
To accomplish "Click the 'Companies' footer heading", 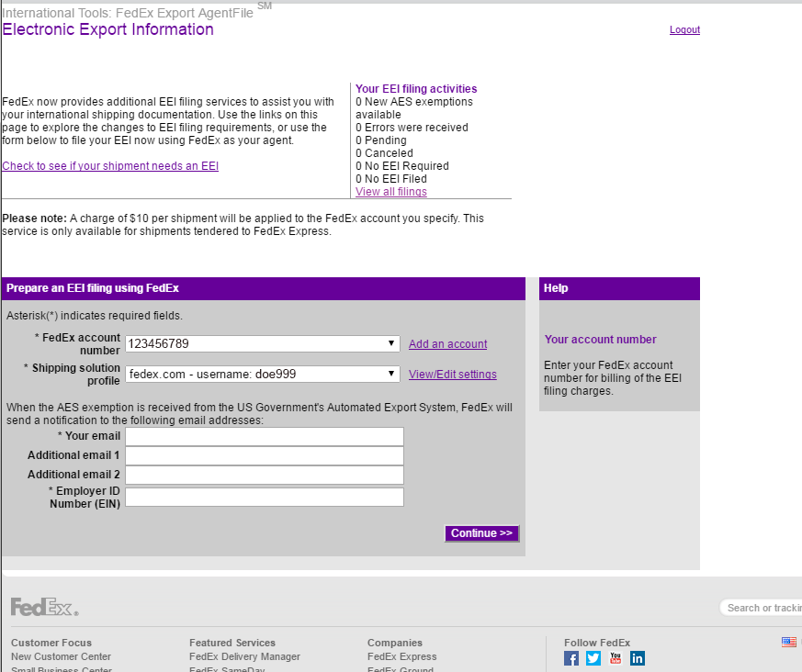I will click(x=395, y=643).
